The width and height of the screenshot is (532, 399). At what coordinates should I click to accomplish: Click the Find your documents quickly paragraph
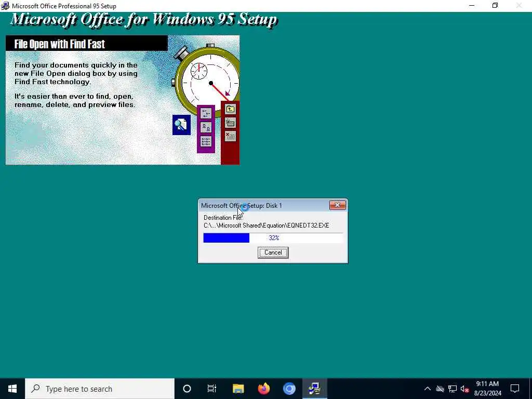pyautogui.click(x=76, y=73)
